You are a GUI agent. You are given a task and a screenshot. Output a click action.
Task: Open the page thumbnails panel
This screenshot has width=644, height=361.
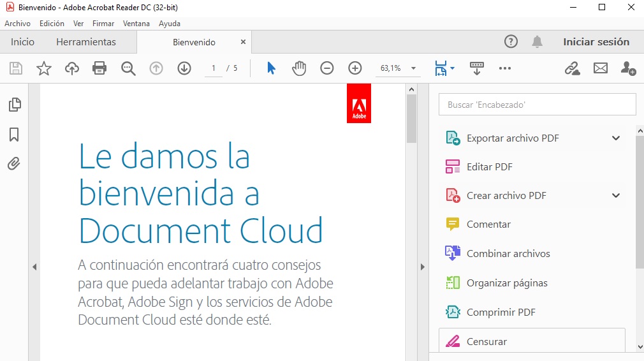15,105
